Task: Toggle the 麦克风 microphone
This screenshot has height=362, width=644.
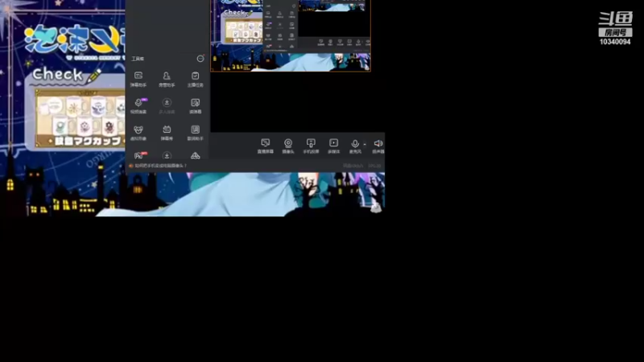Action: click(x=355, y=146)
